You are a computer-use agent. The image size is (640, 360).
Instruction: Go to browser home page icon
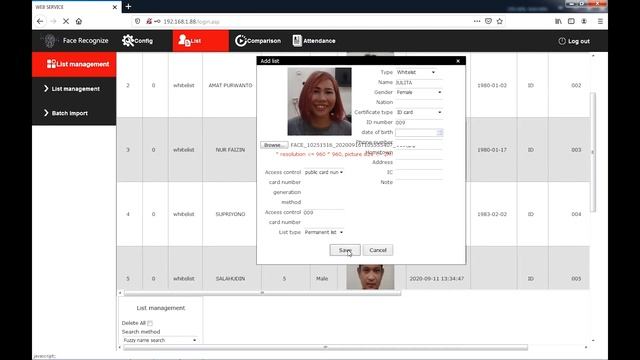pyautogui.click(x=79, y=21)
